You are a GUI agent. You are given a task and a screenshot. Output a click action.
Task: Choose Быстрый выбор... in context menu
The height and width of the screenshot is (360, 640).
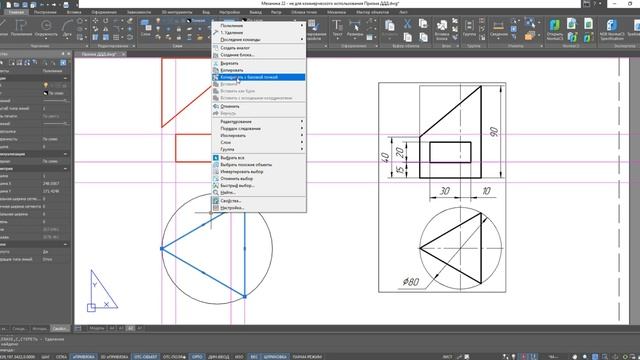259,185
